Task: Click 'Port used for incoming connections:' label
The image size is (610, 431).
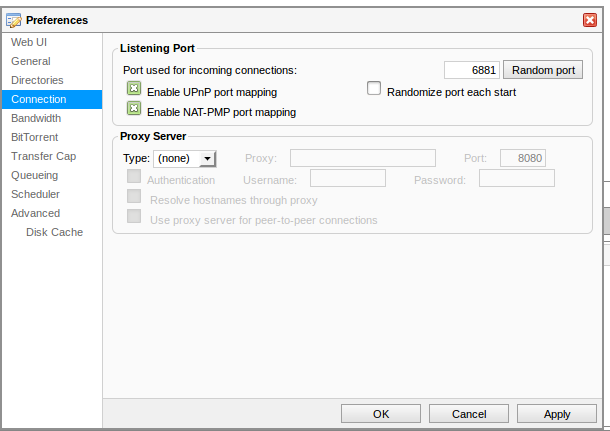Action: click(x=210, y=70)
